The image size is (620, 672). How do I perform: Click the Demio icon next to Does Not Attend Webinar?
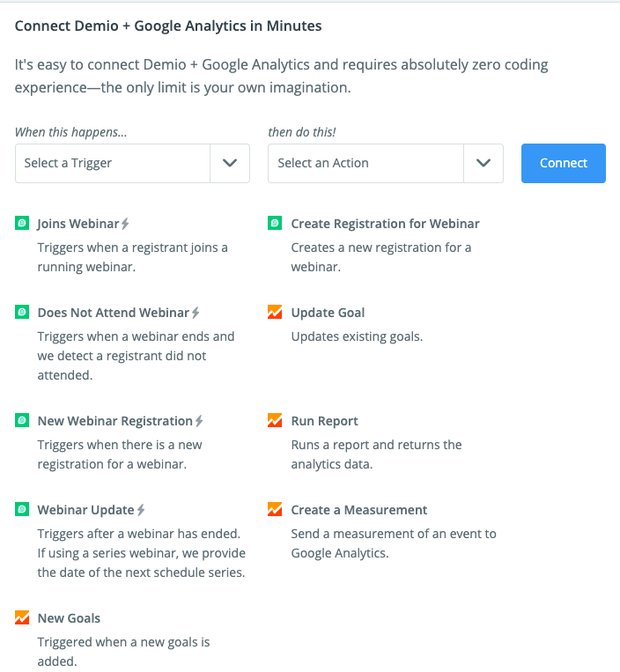tap(22, 312)
